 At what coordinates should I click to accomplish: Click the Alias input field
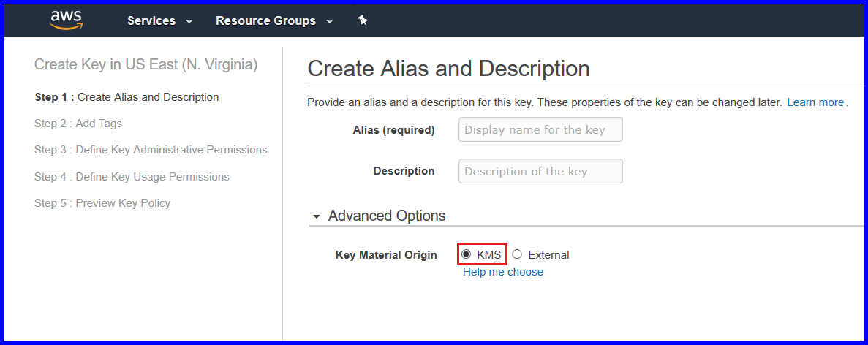click(540, 130)
